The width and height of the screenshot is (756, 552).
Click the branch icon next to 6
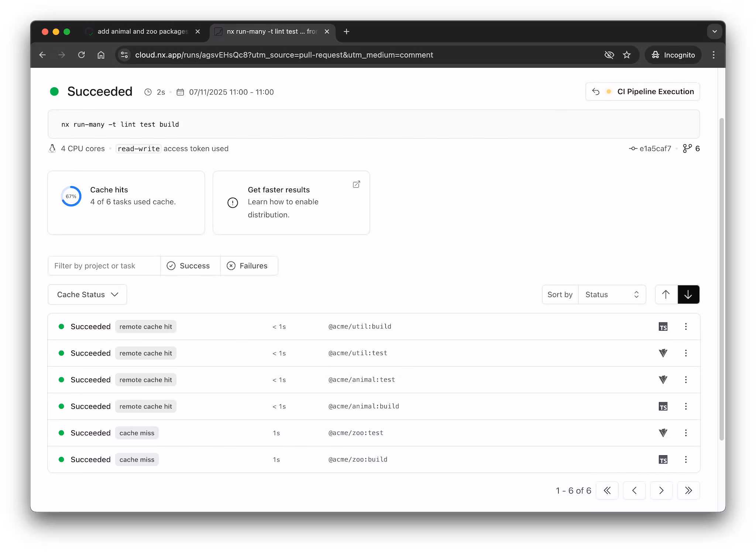[687, 148]
